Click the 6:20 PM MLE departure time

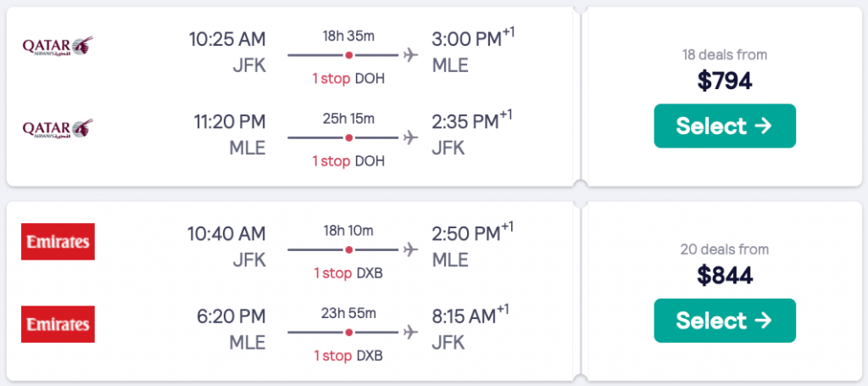point(231,317)
